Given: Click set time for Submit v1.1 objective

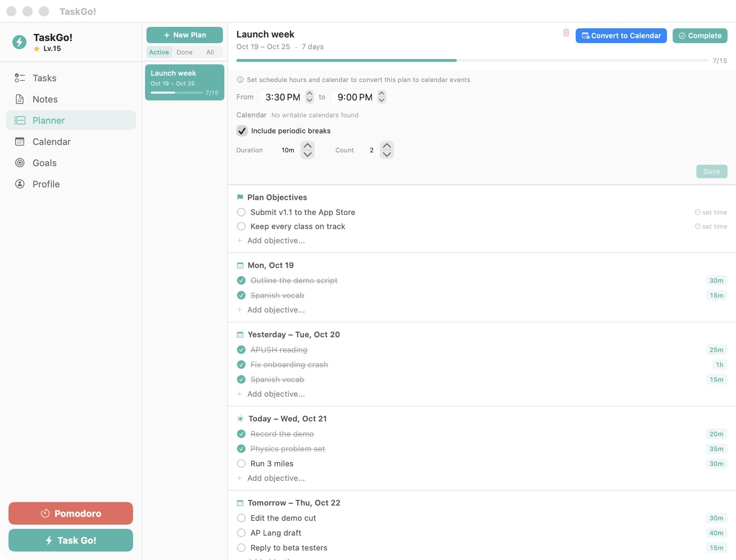Looking at the screenshot, I should (711, 213).
